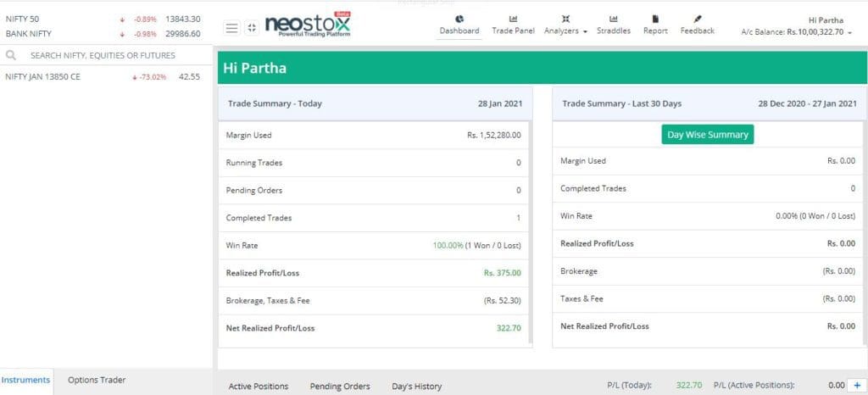The height and width of the screenshot is (395, 868).
Task: Open the Straddles chart icon
Action: pyautogui.click(x=614, y=19)
